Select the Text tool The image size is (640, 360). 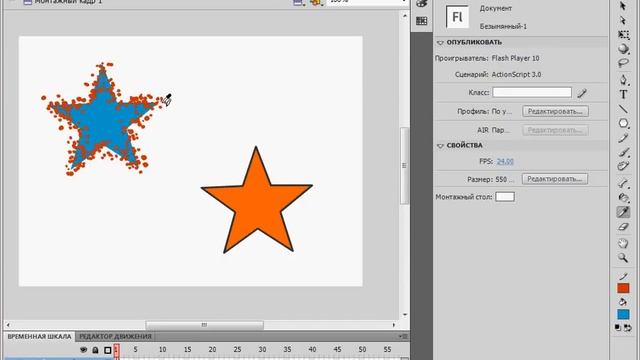(623, 94)
